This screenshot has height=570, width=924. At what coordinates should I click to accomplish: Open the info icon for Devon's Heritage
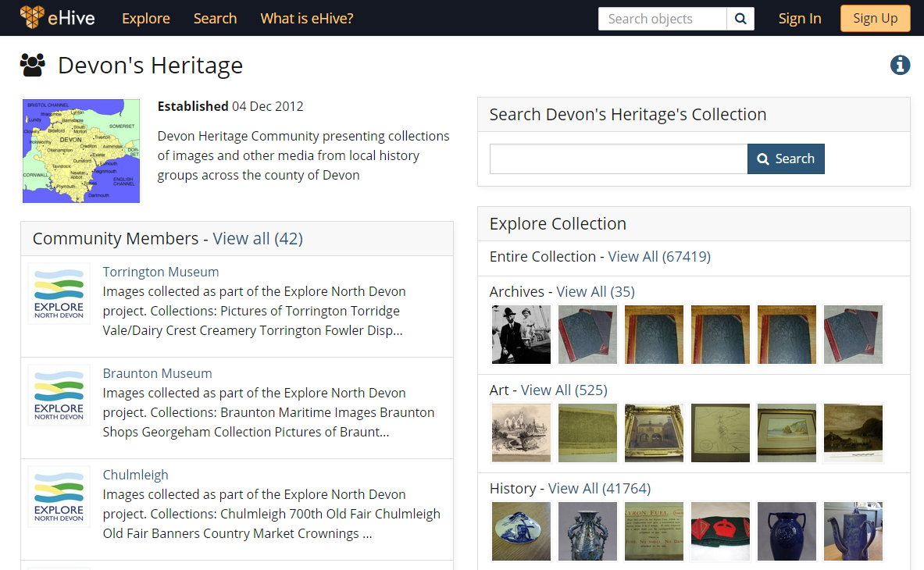click(900, 65)
